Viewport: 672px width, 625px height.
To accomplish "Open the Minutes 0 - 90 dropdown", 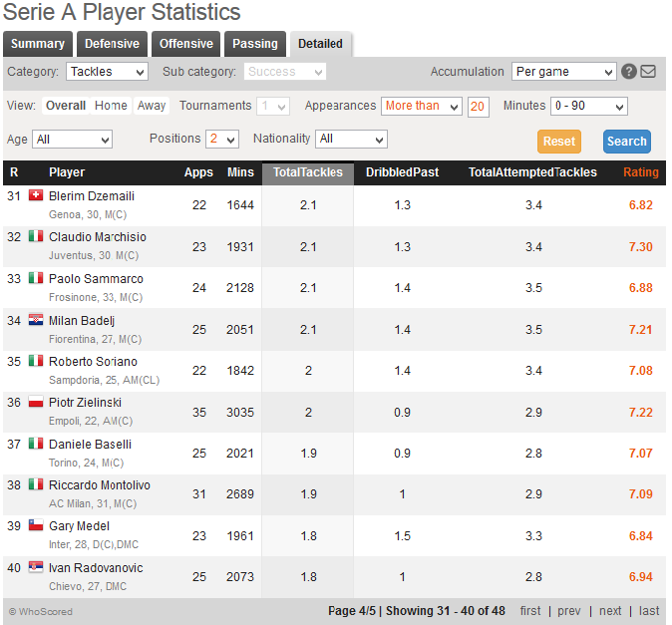I will [x=588, y=107].
